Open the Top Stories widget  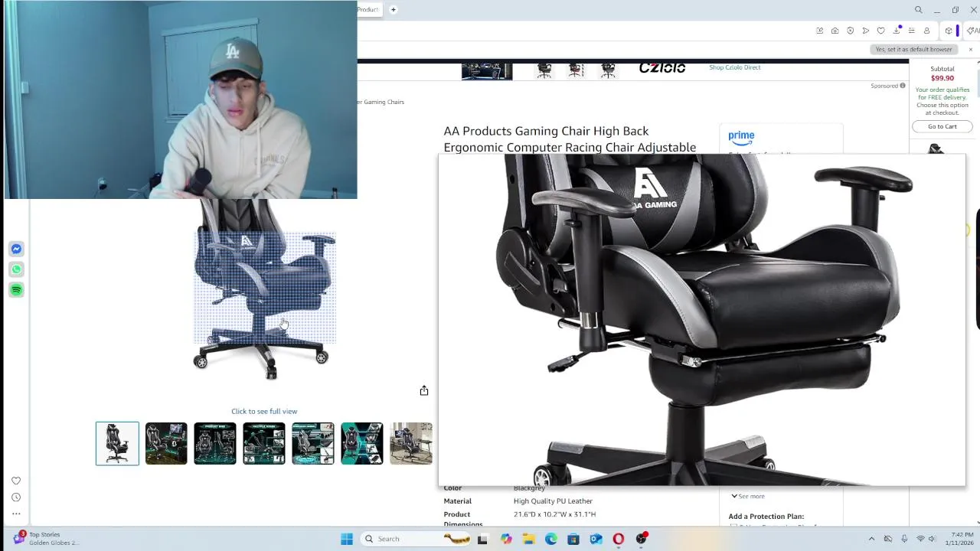coord(46,539)
